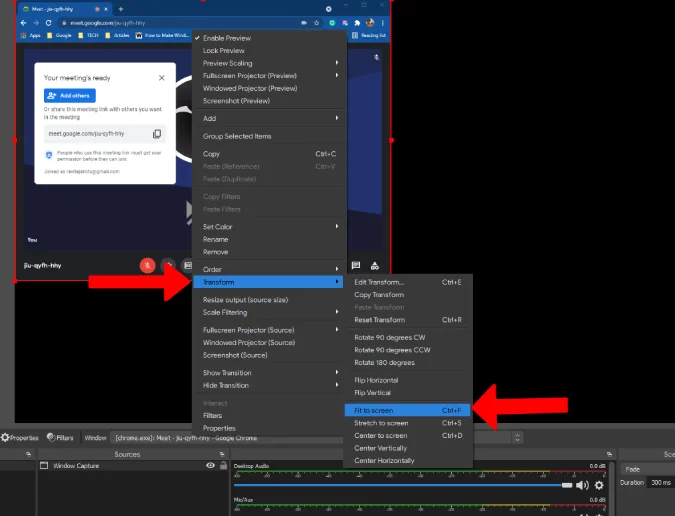Screen dimensions: 675x516
Task: Select Fit to screen
Action: click(x=408, y=410)
